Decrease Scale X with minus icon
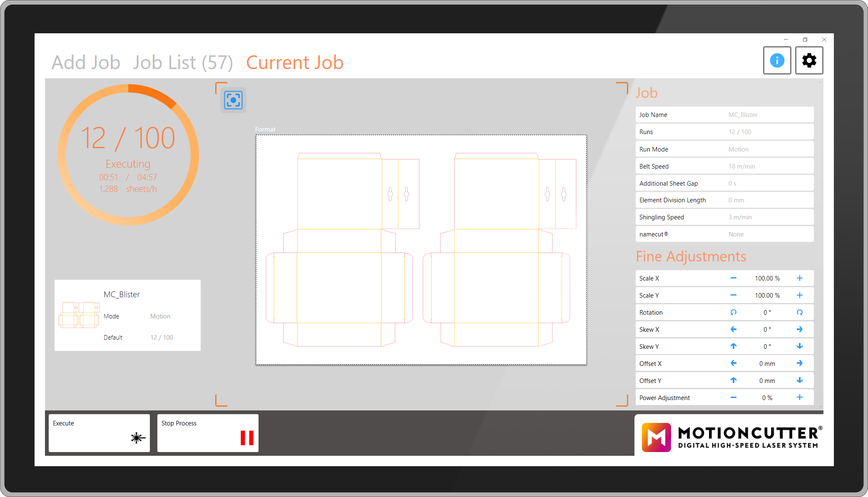Image resolution: width=868 pixels, height=497 pixels. [734, 278]
